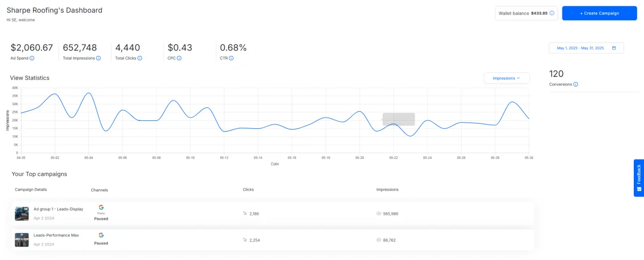Click the Conversions info icon
644x260 pixels.
click(576, 84)
